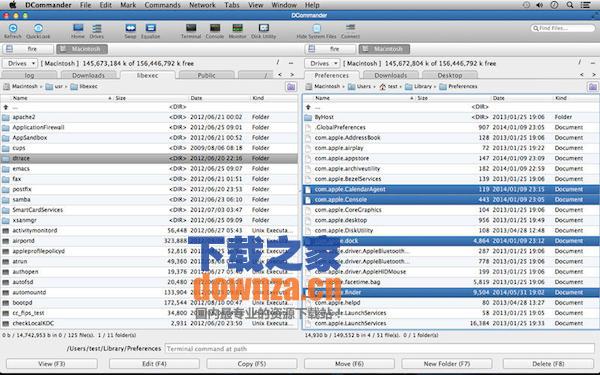Image resolution: width=600 pixels, height=375 pixels.
Task: Switch to the left panel Downloads tab
Action: pos(88,75)
